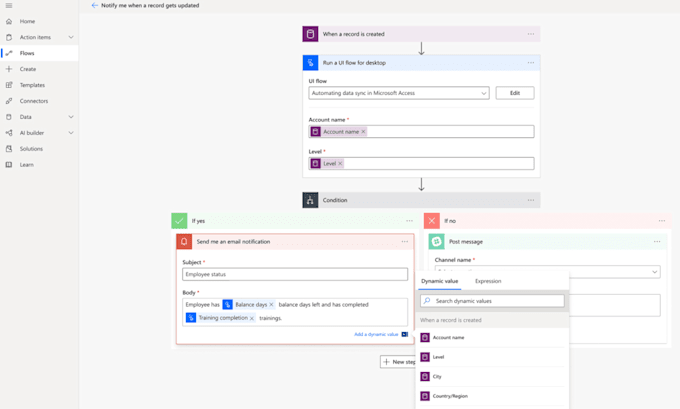680x409 pixels.
Task: Click the New step button
Action: tap(398, 362)
